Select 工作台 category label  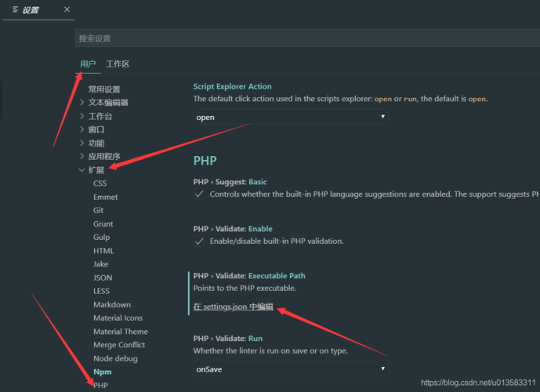(100, 117)
